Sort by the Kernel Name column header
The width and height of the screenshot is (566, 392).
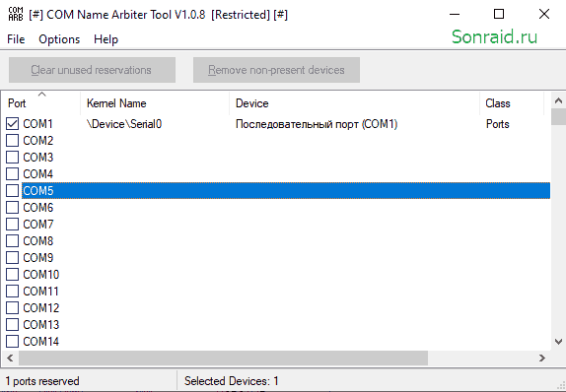(155, 103)
